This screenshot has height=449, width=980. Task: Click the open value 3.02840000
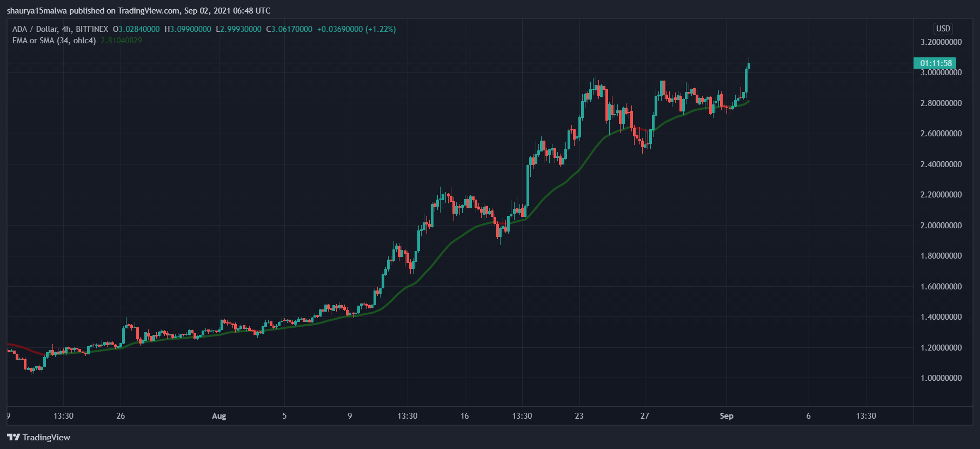pyautogui.click(x=139, y=29)
